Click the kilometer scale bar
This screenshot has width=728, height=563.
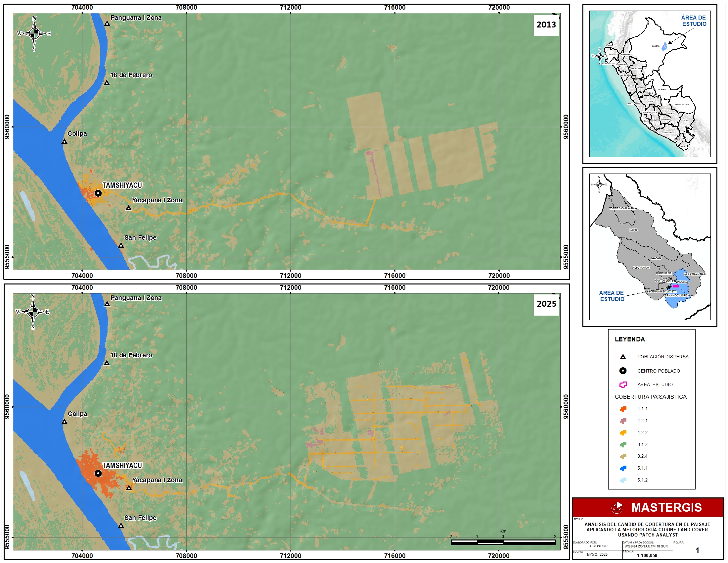pyautogui.click(x=503, y=543)
